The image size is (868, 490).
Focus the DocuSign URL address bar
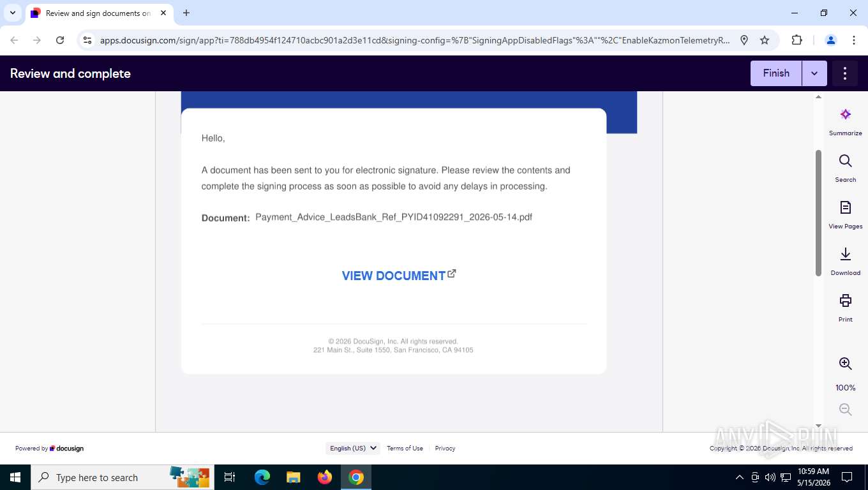coord(415,40)
